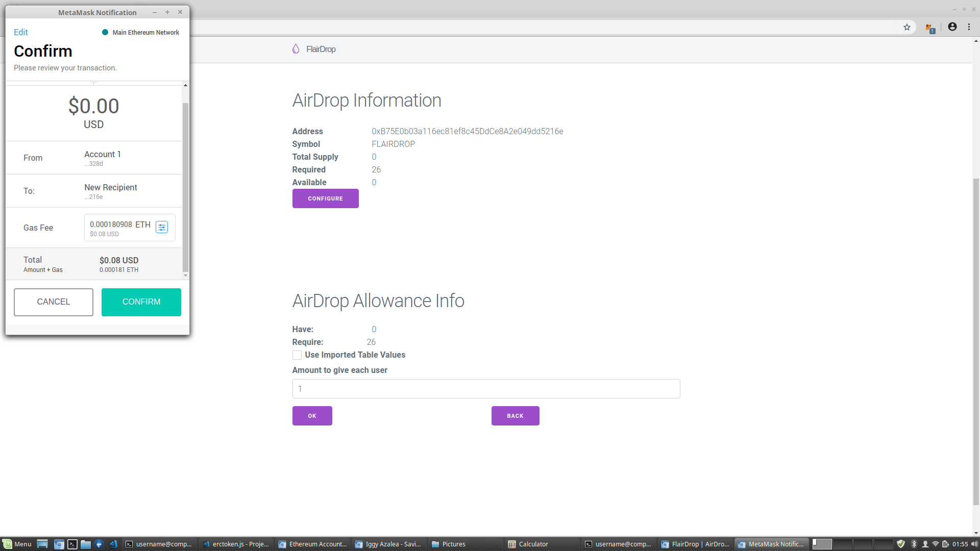
Task: Cancel the MetaMask transaction
Action: [x=54, y=302]
